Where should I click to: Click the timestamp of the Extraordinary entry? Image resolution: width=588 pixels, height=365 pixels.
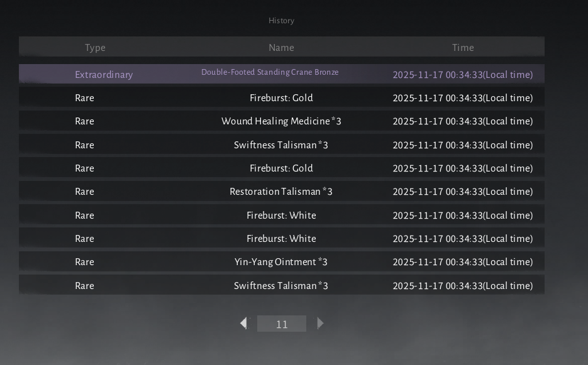pyautogui.click(x=462, y=75)
